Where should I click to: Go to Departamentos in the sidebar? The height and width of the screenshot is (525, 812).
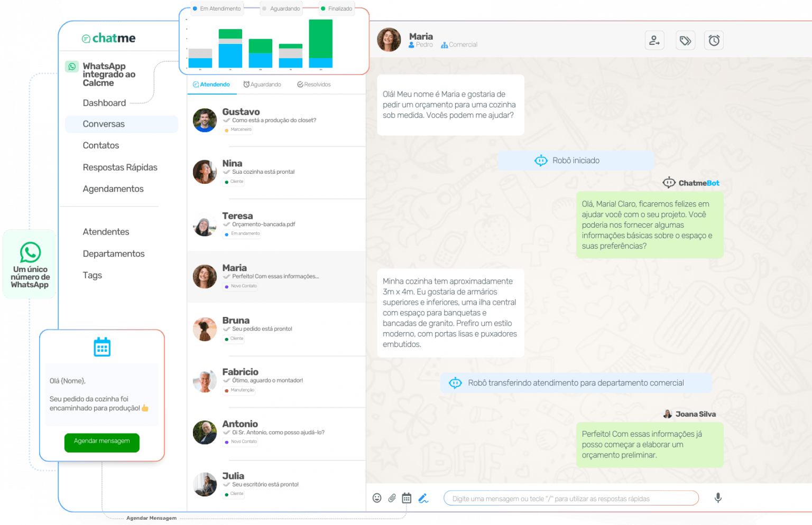pyautogui.click(x=114, y=254)
